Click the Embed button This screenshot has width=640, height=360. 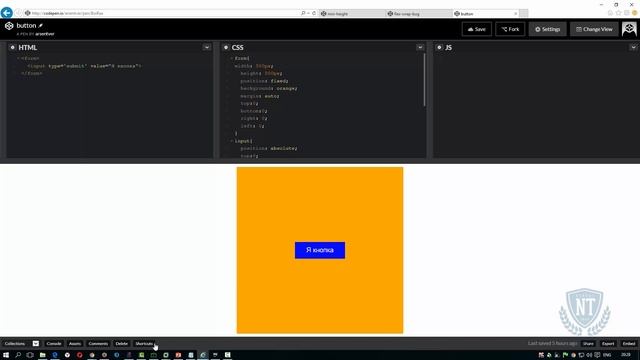point(629,344)
